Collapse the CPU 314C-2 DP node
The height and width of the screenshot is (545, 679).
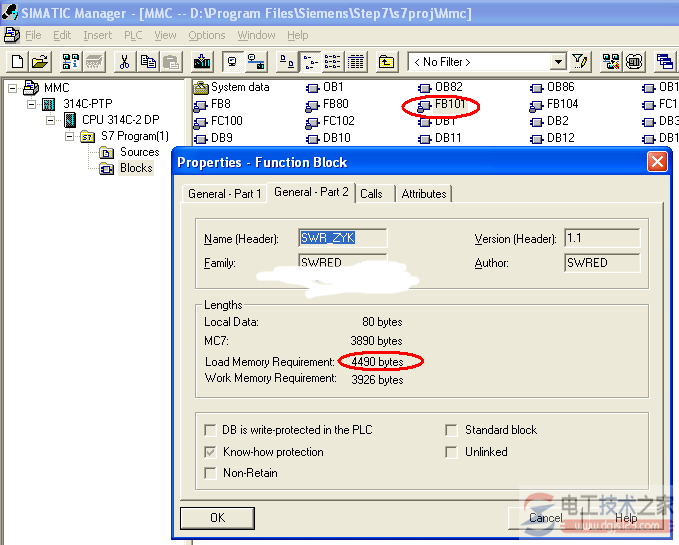coord(51,120)
